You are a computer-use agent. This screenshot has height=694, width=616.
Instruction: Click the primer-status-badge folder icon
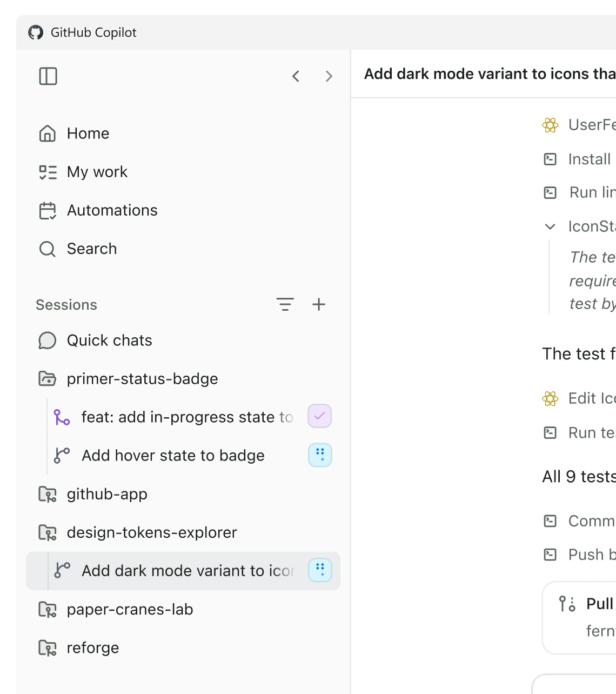coord(48,379)
